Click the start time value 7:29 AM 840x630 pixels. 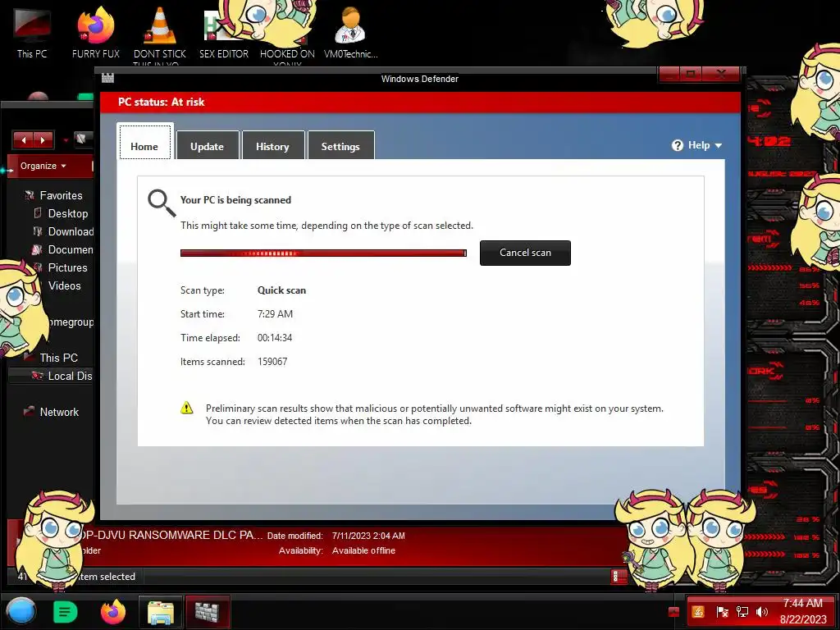pyautogui.click(x=275, y=314)
